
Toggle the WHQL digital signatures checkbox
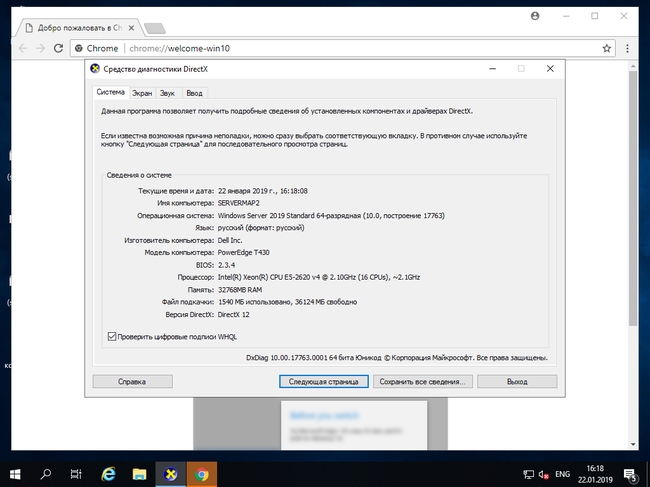point(112,336)
